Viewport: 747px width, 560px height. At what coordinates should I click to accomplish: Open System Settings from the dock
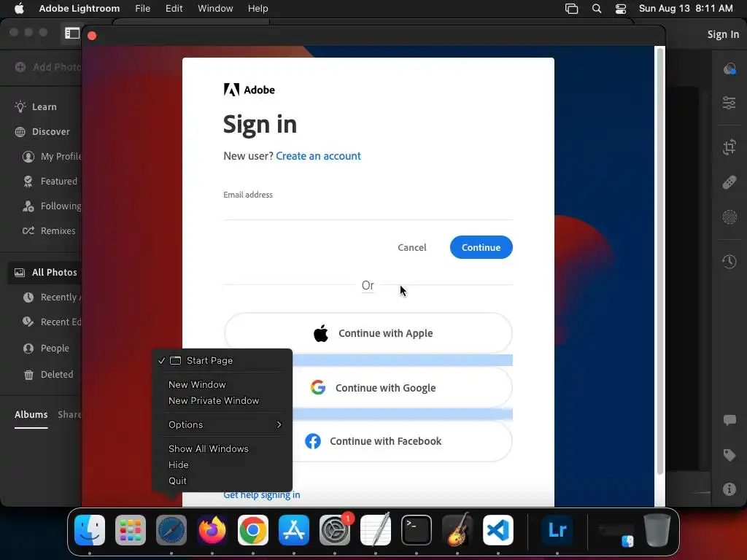click(x=335, y=530)
